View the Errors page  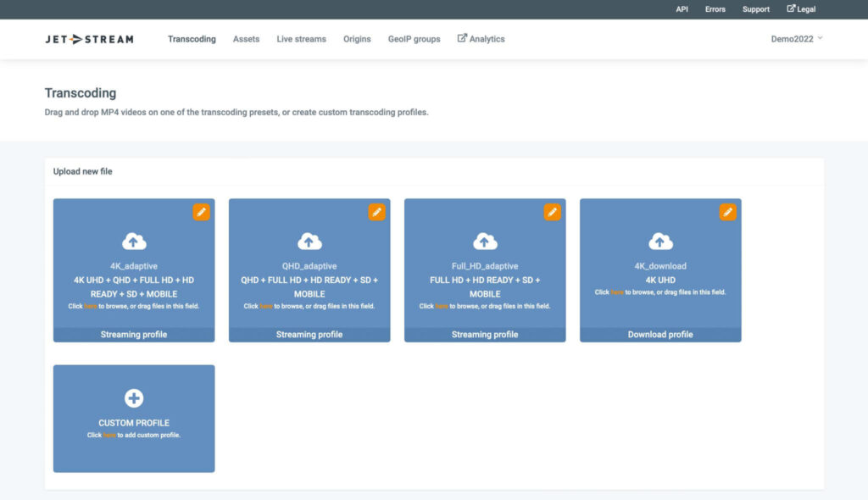(x=715, y=9)
